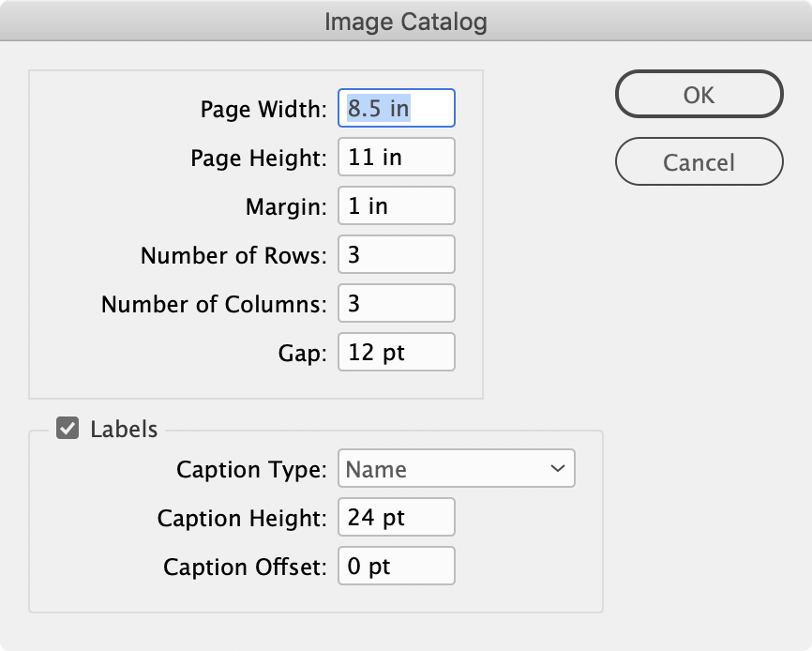
Task: Click the Number of Rows field
Action: pos(396,254)
